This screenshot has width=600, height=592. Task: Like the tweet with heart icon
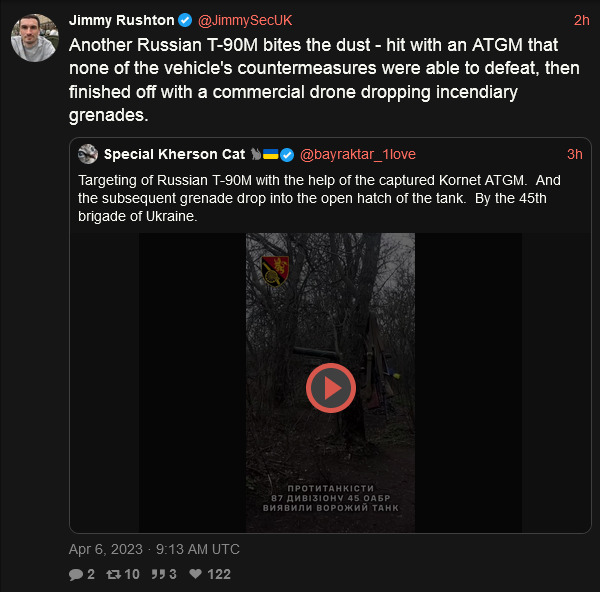point(196,575)
